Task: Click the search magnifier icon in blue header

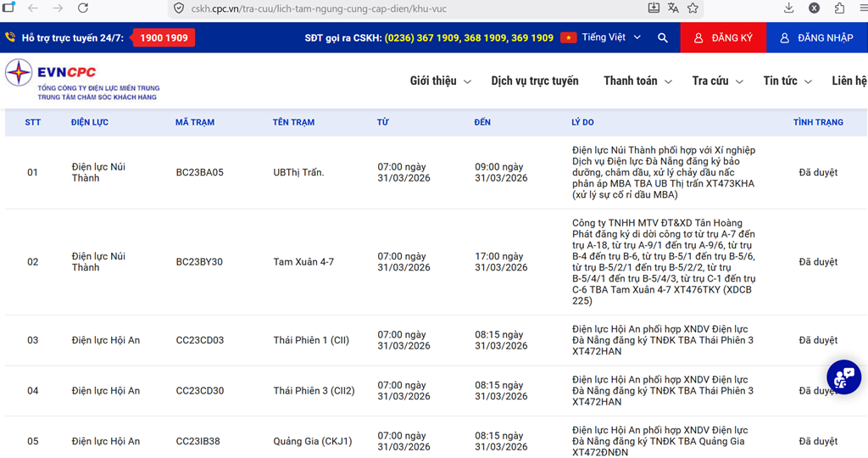Action: [663, 38]
